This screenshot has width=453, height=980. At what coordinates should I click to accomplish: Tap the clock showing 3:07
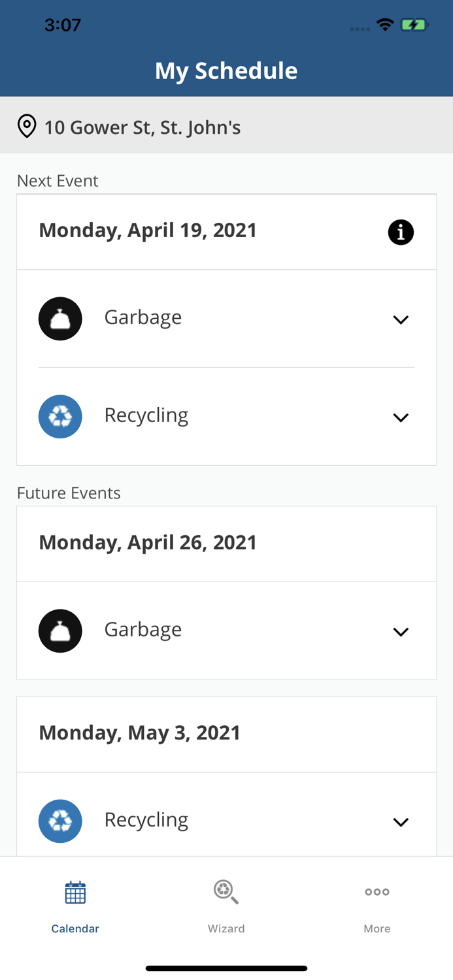click(63, 24)
